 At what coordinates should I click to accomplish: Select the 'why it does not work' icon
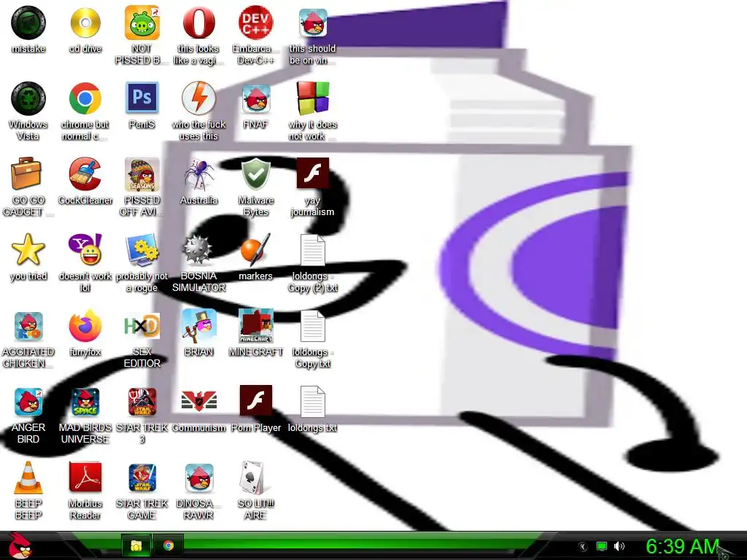[313, 98]
